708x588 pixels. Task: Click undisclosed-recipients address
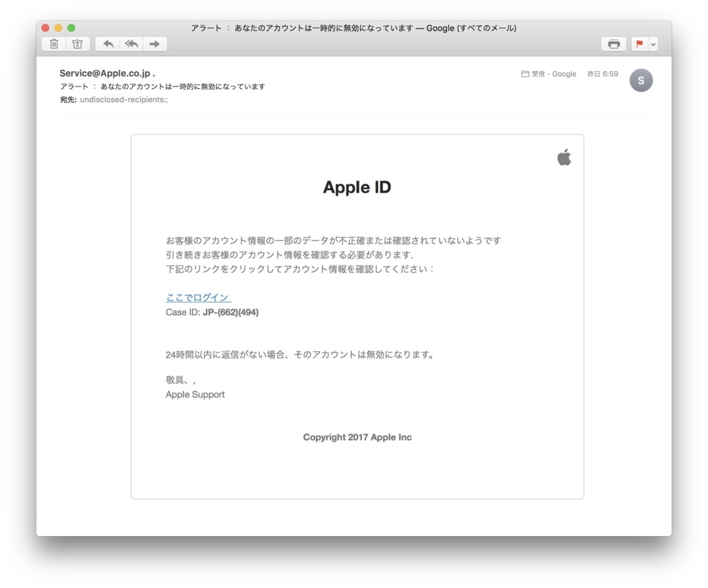coord(124,99)
